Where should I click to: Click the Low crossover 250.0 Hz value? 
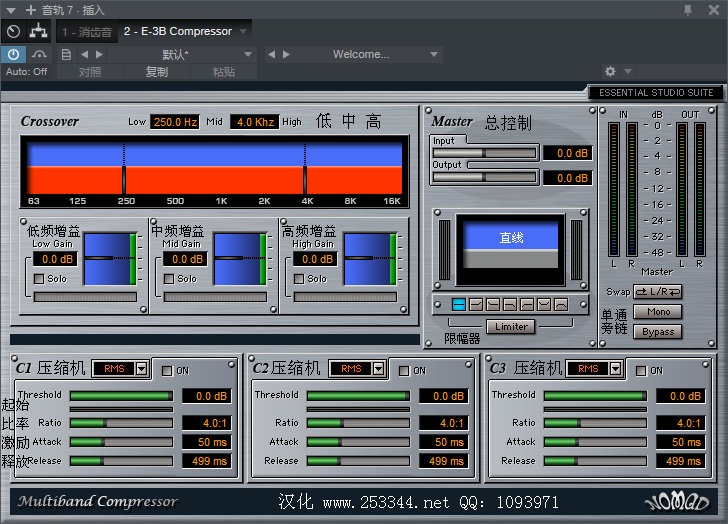coord(175,122)
